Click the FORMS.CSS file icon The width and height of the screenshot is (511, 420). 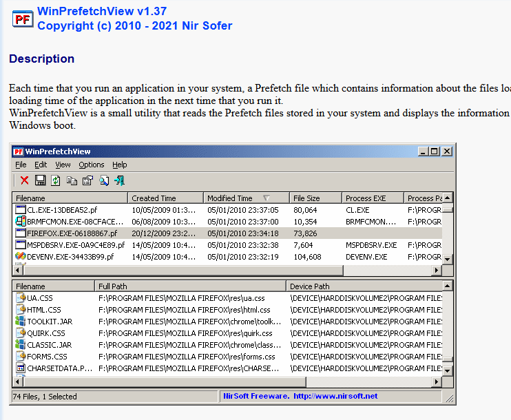coord(21,356)
